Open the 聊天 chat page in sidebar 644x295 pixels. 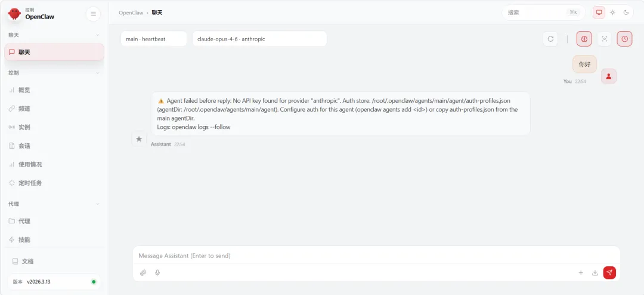click(x=54, y=53)
